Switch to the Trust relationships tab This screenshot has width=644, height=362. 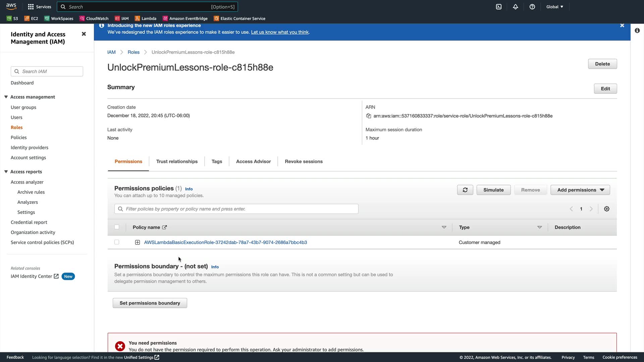coord(177,162)
